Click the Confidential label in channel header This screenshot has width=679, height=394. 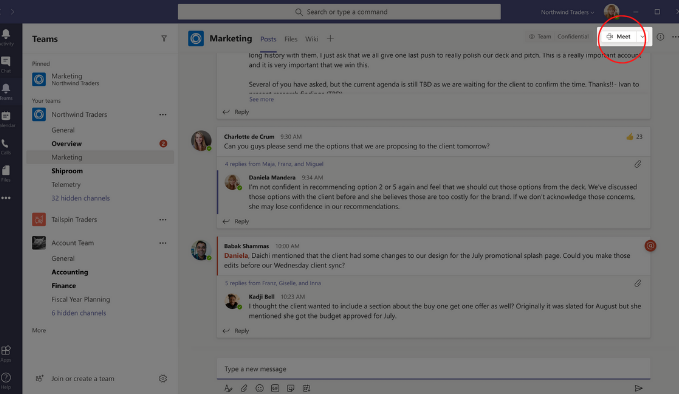573,37
